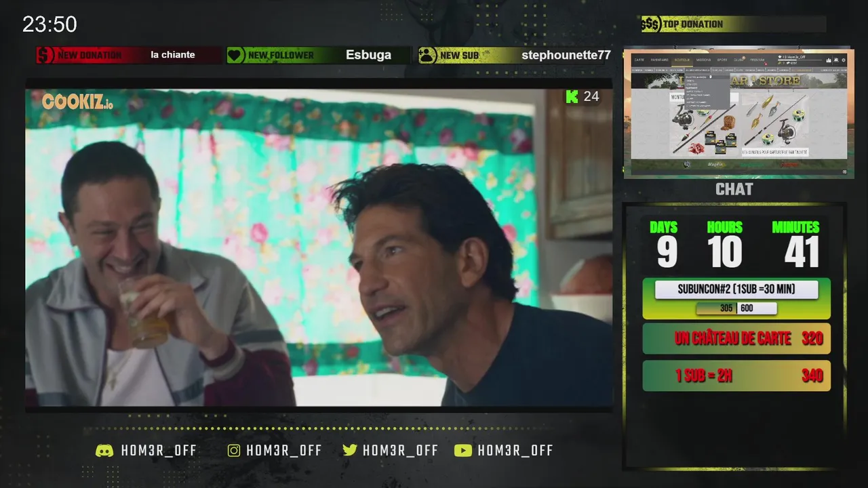Click the small icon at game window bottom-right
The image size is (868, 488).
click(x=845, y=171)
